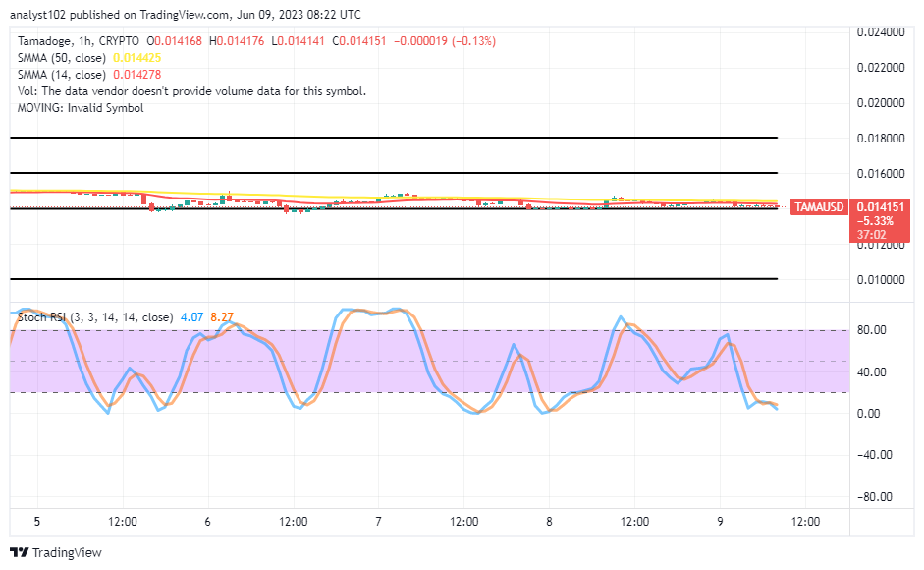Click the MOVING: Invalid Symbol label
924x570 pixels.
[x=81, y=108]
